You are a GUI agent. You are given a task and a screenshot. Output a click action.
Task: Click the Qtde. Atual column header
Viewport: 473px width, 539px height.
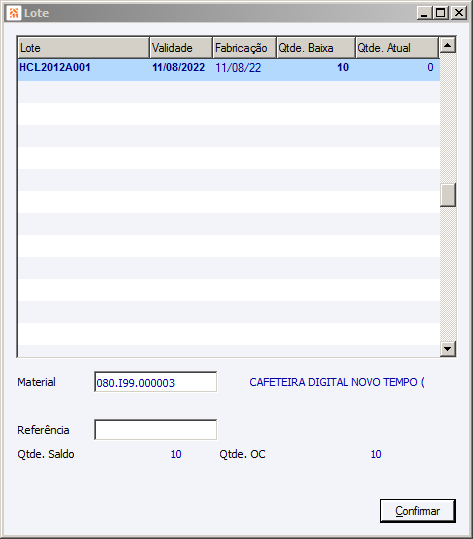click(397, 48)
